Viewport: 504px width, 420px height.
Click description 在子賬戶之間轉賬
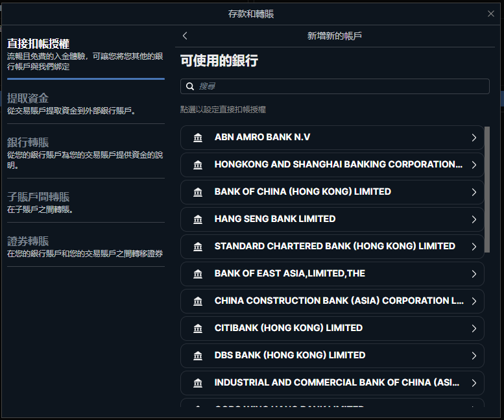pos(40,210)
